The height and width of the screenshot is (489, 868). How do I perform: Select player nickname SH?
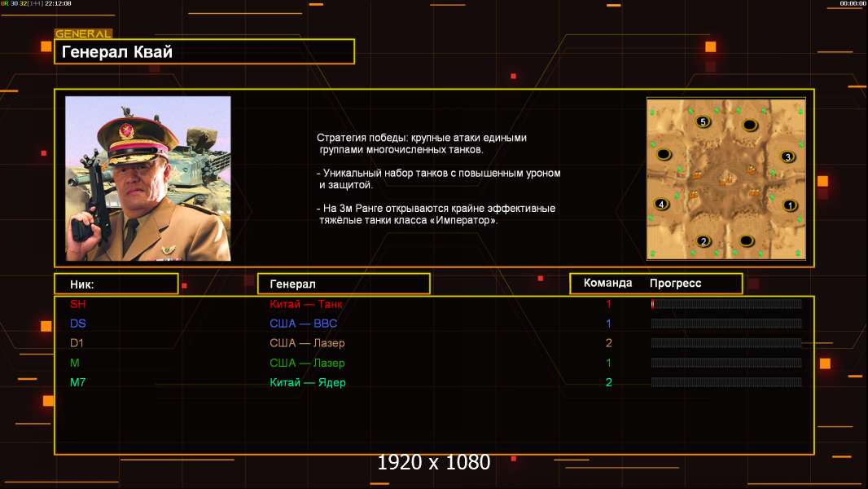click(x=77, y=304)
